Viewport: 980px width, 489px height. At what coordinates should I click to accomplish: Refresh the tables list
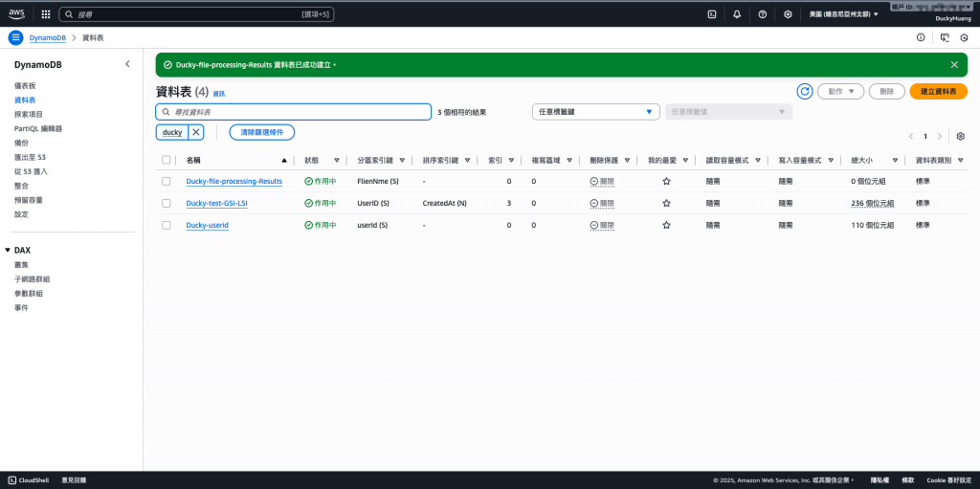pyautogui.click(x=804, y=91)
